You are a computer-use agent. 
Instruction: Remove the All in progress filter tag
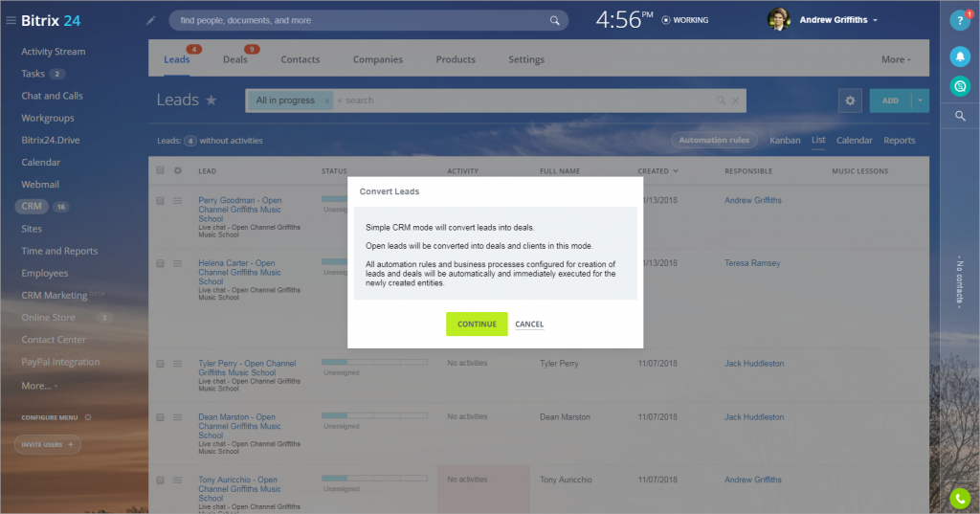(327, 101)
